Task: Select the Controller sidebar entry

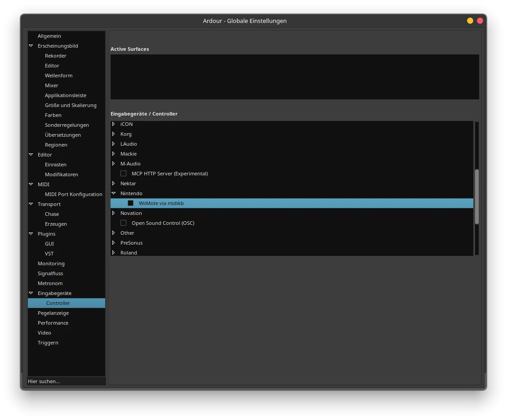Action: click(66, 303)
